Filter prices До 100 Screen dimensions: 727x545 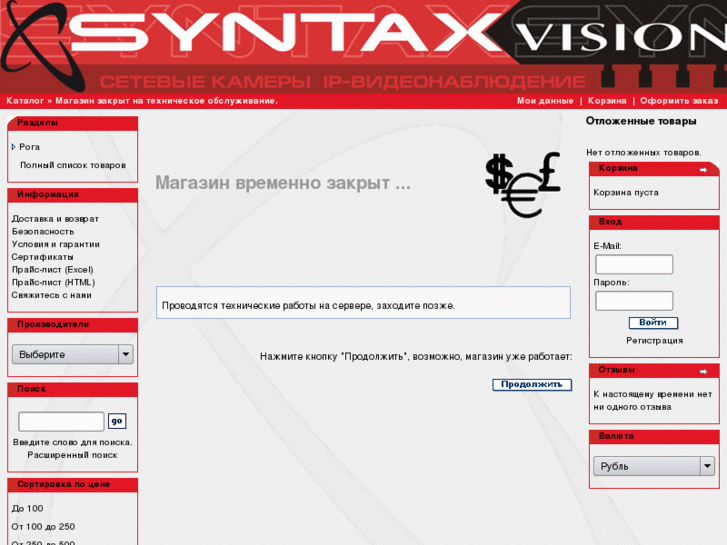[x=27, y=508]
